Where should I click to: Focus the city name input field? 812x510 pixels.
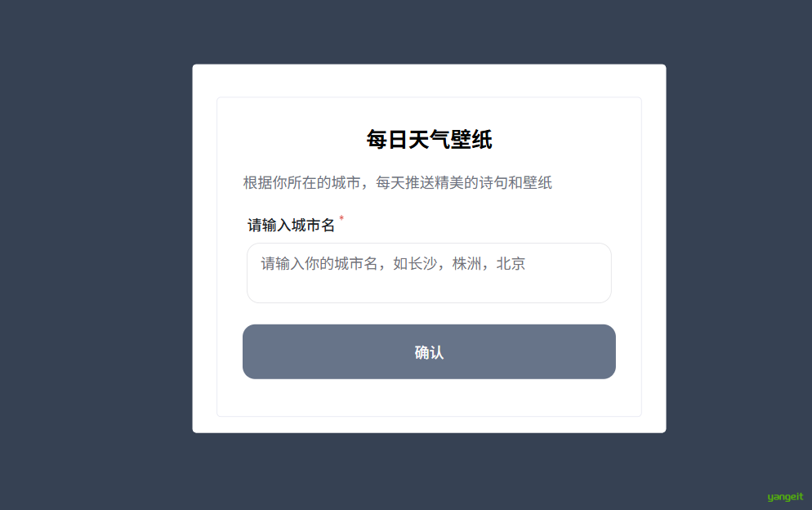(x=429, y=273)
